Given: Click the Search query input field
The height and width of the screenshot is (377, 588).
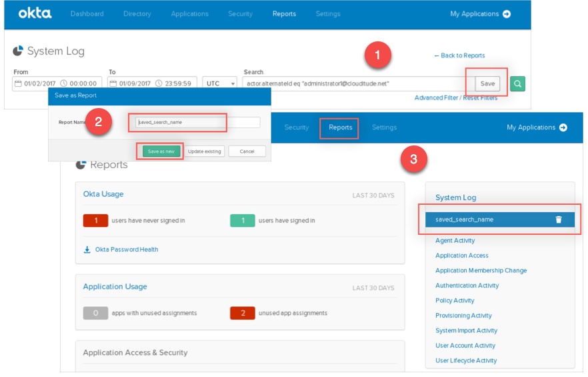Looking at the screenshot, I should [358, 83].
